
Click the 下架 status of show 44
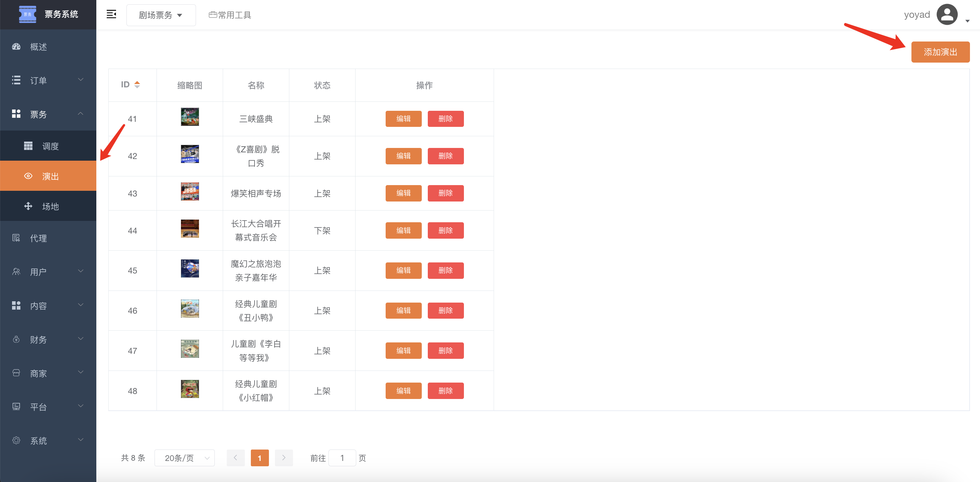pos(322,231)
